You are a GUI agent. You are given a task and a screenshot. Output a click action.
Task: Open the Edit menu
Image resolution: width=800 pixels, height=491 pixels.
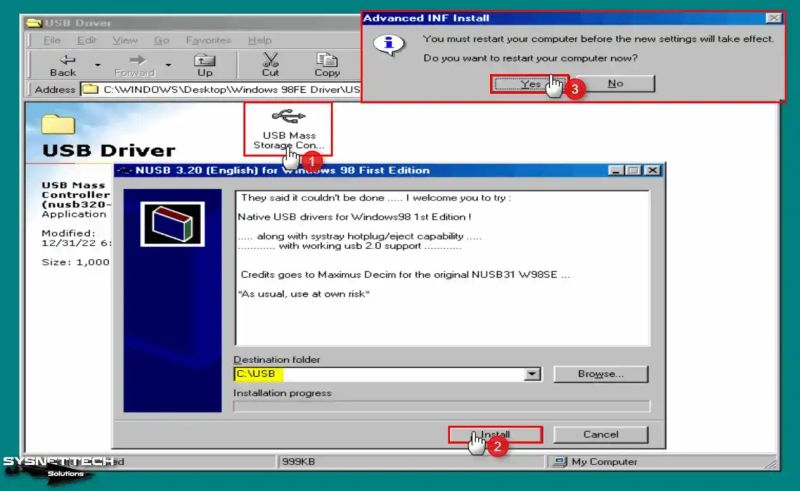[87, 40]
